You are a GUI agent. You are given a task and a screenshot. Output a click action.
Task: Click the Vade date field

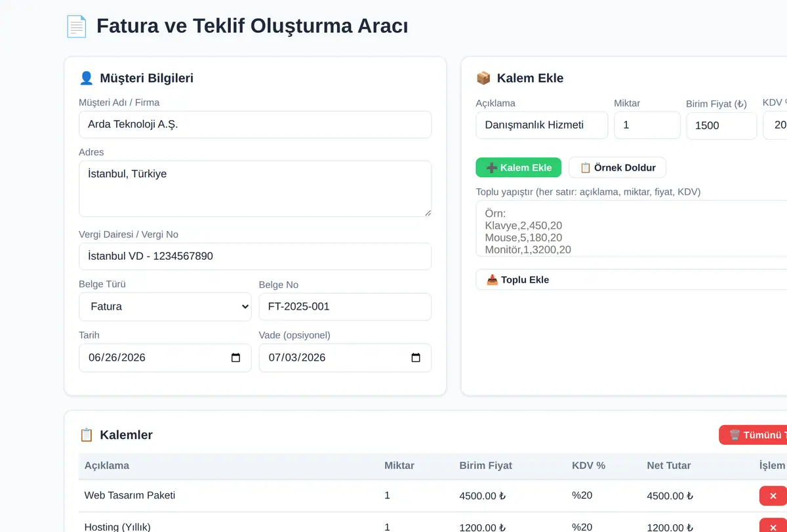click(x=345, y=358)
